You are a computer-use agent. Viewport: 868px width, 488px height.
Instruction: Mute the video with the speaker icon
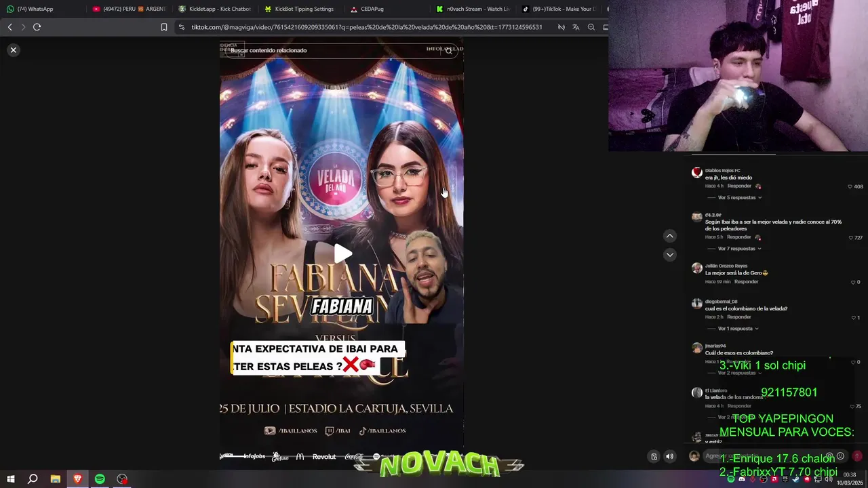coord(669,456)
